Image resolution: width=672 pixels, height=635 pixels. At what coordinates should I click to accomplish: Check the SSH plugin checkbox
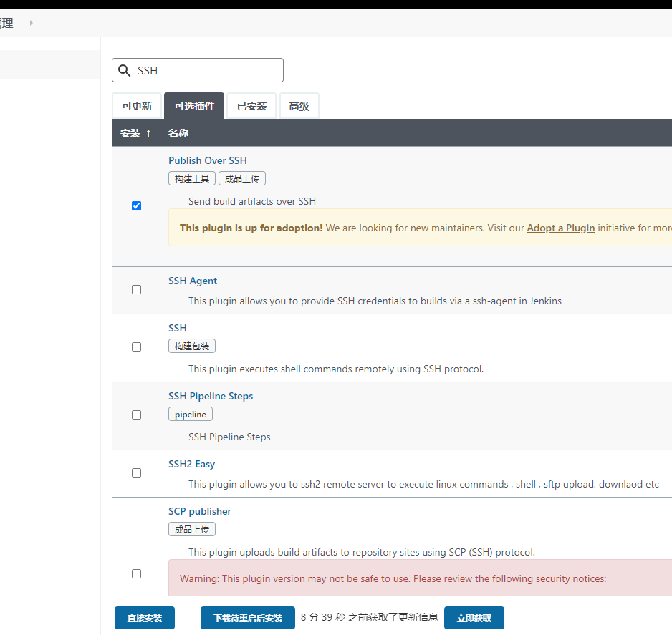pos(136,346)
